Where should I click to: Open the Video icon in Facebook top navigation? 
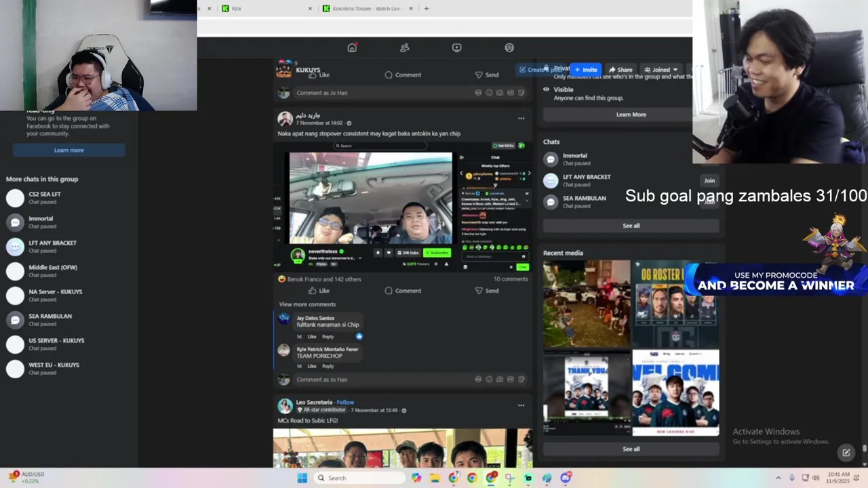(x=457, y=47)
